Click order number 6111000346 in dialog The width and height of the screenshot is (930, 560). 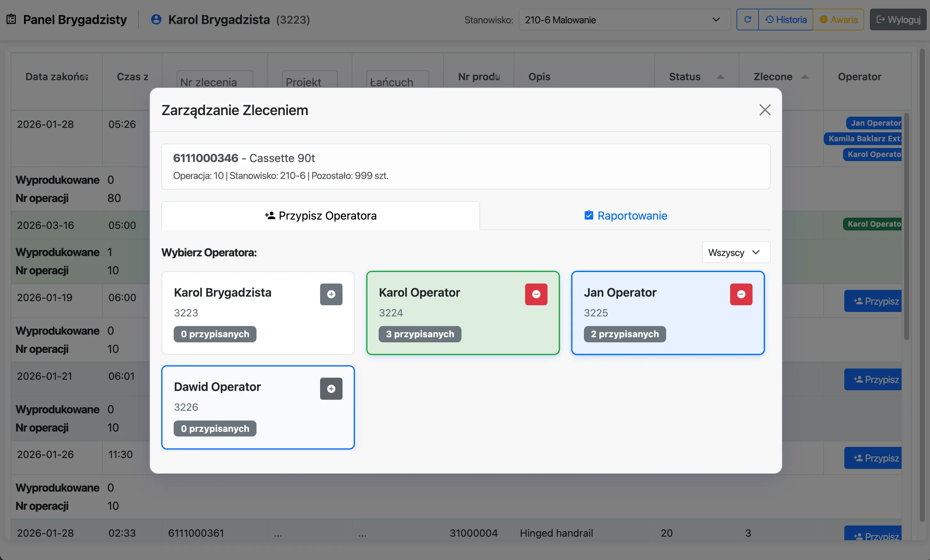[206, 158]
